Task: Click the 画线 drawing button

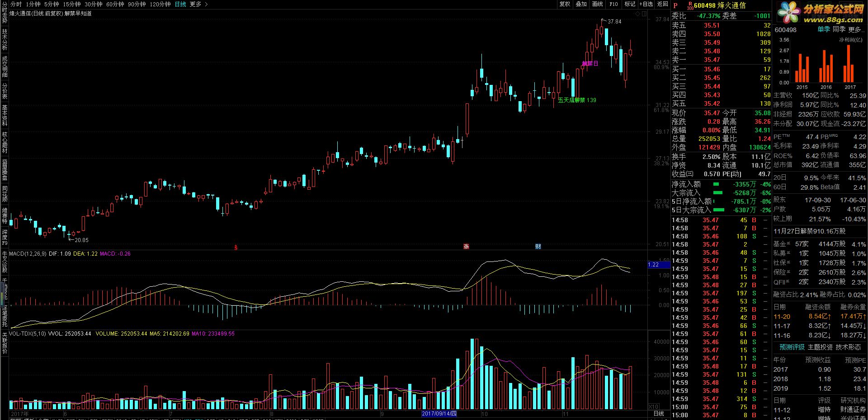Action: (597, 4)
